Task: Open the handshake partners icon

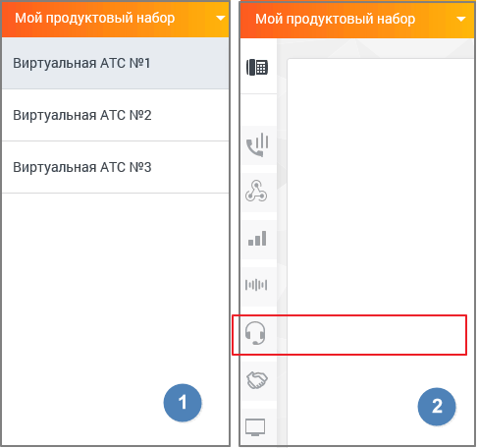Action: coord(257,380)
